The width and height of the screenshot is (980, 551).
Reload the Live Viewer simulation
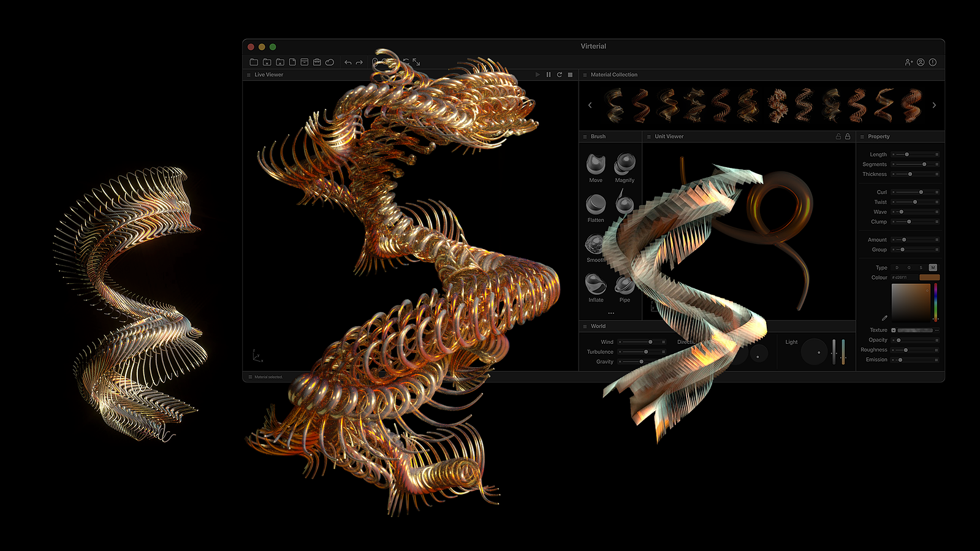click(559, 75)
